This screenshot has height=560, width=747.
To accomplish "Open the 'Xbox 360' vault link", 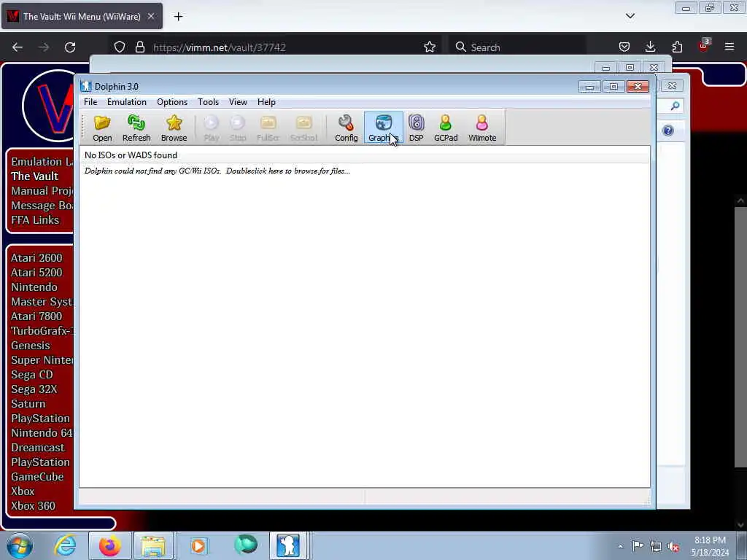I will coord(34,506).
